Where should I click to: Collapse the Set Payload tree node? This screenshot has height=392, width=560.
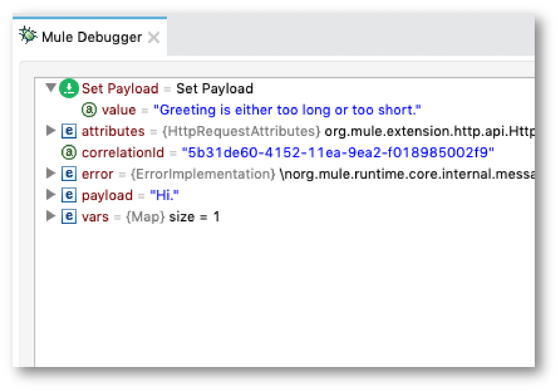click(51, 88)
